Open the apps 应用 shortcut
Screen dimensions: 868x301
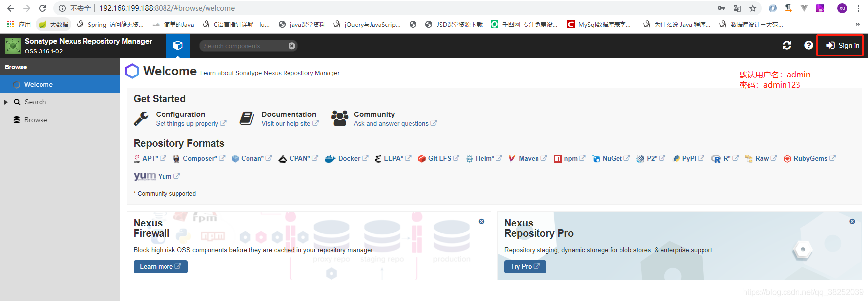tap(19, 24)
